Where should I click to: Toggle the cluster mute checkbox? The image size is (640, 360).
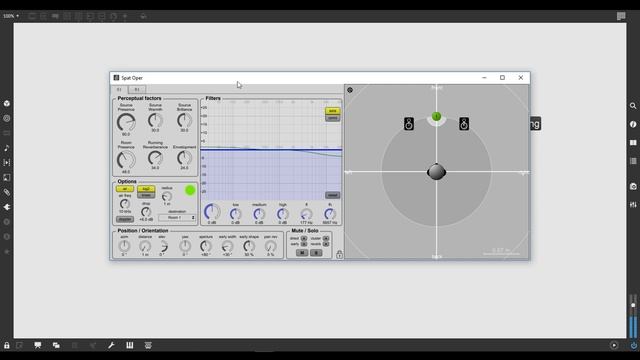(x=326, y=238)
